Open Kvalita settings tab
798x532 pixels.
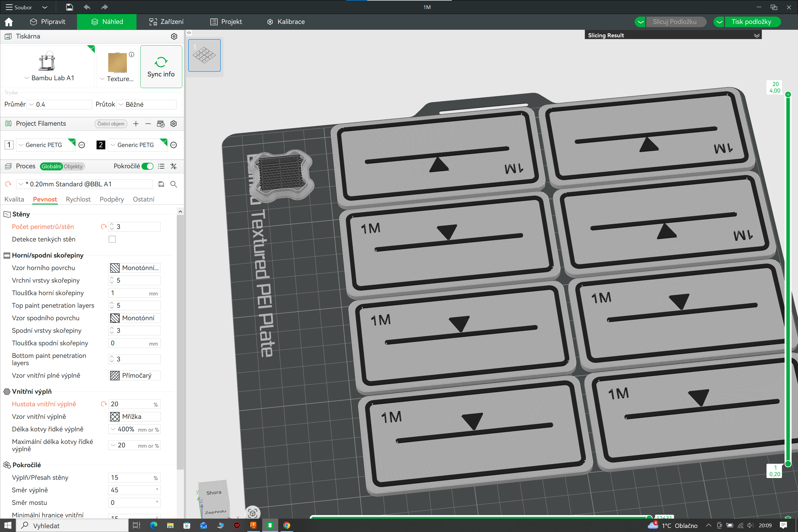coord(14,199)
